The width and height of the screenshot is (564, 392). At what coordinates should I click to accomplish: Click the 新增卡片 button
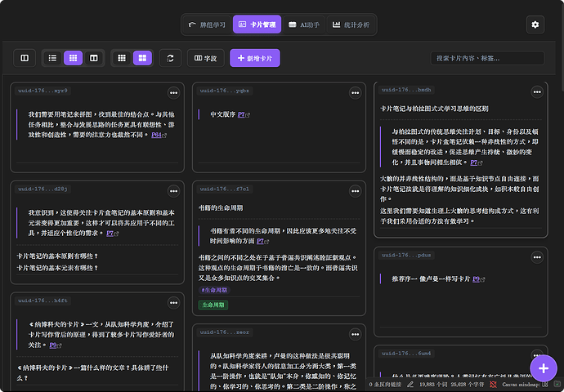255,58
